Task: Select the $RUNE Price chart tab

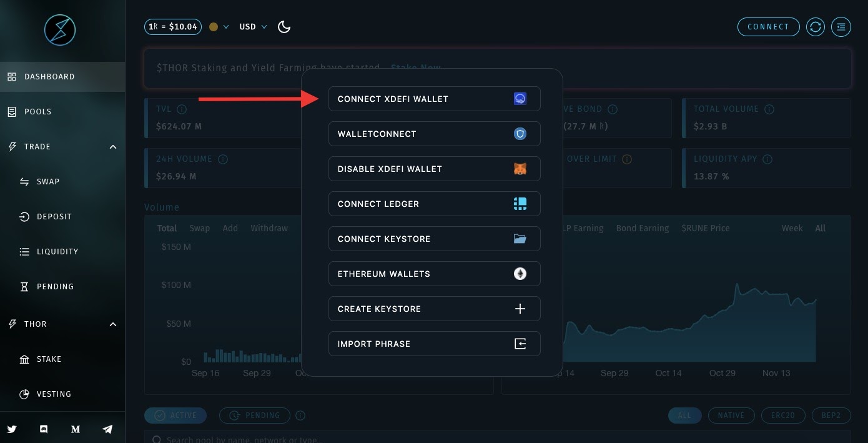Action: (706, 228)
